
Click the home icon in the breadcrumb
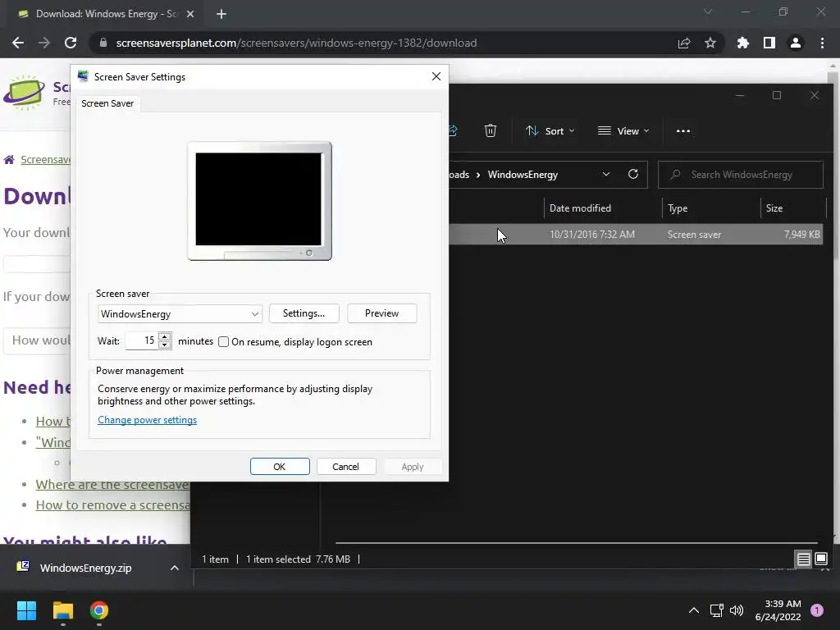(x=9, y=160)
